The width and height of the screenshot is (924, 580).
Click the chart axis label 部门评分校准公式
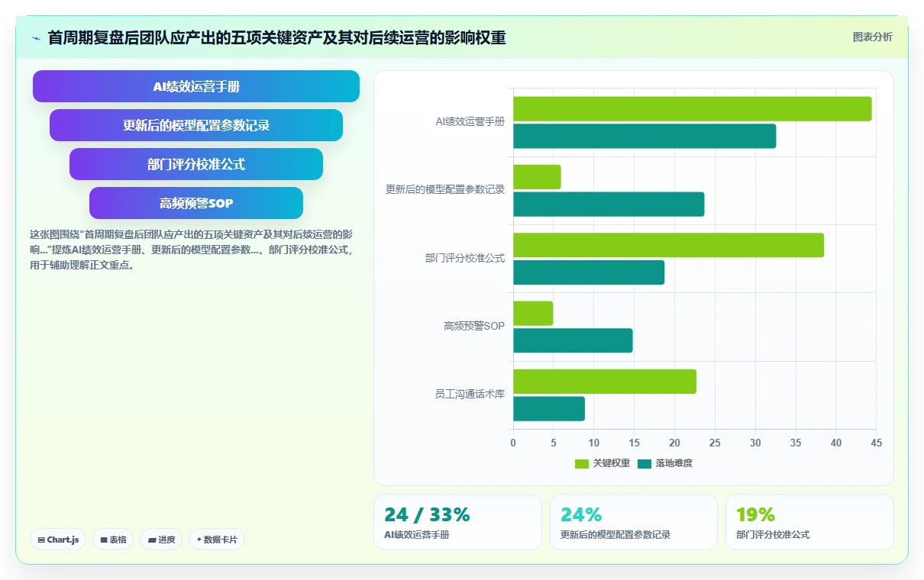[x=465, y=259]
